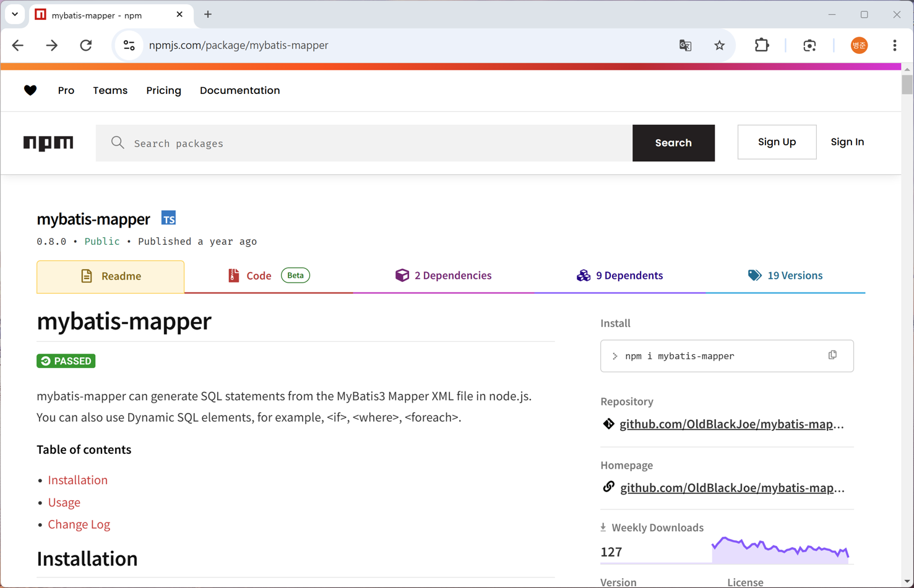Open the Chrome three-dot menu
Viewport: 914px width, 588px height.
pos(895,45)
